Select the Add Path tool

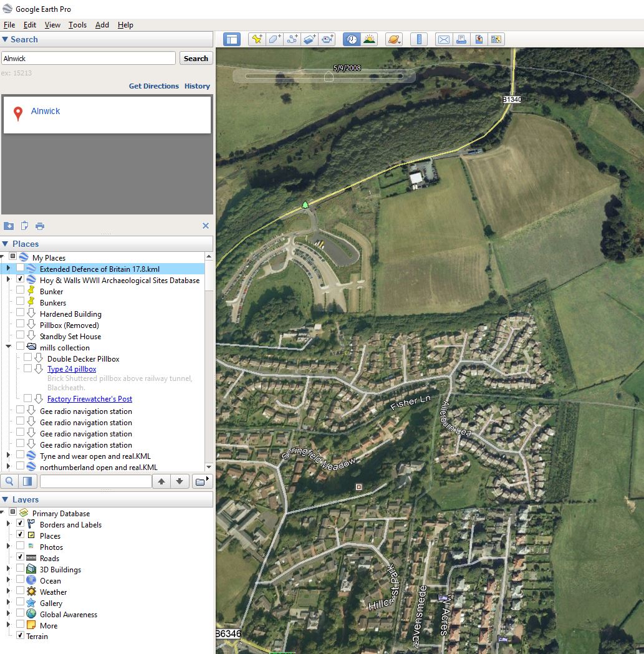click(x=292, y=39)
